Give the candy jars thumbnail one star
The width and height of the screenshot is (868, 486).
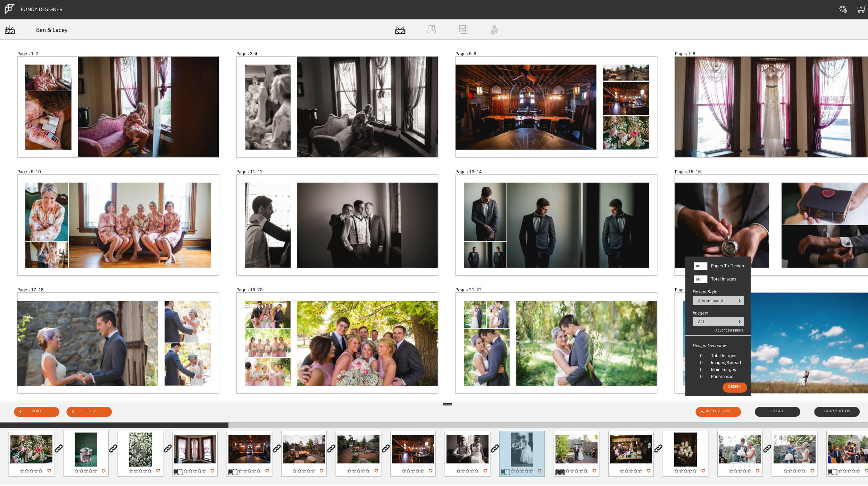pyautogui.click(x=676, y=471)
